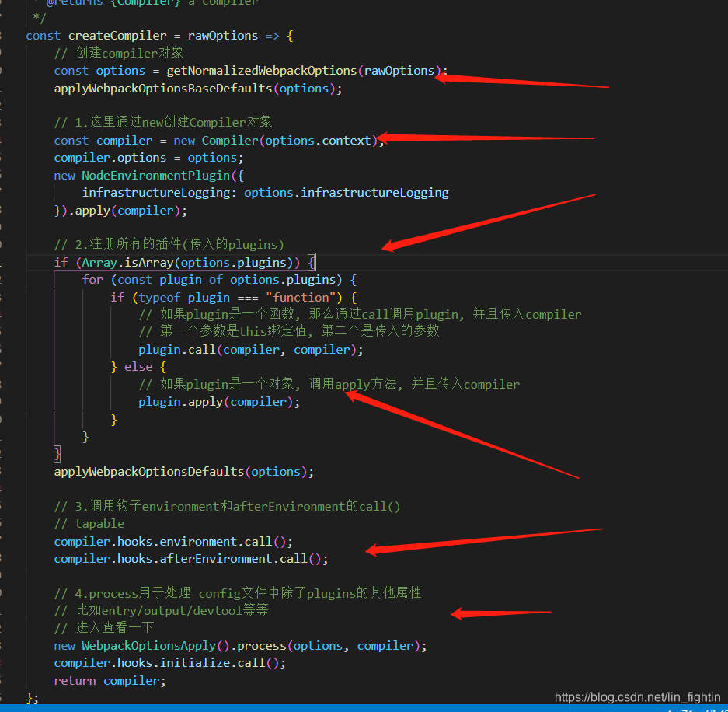Select comment '// 比如entry/output/devtool等等'
This screenshot has width=728, height=712.
pos(161,611)
